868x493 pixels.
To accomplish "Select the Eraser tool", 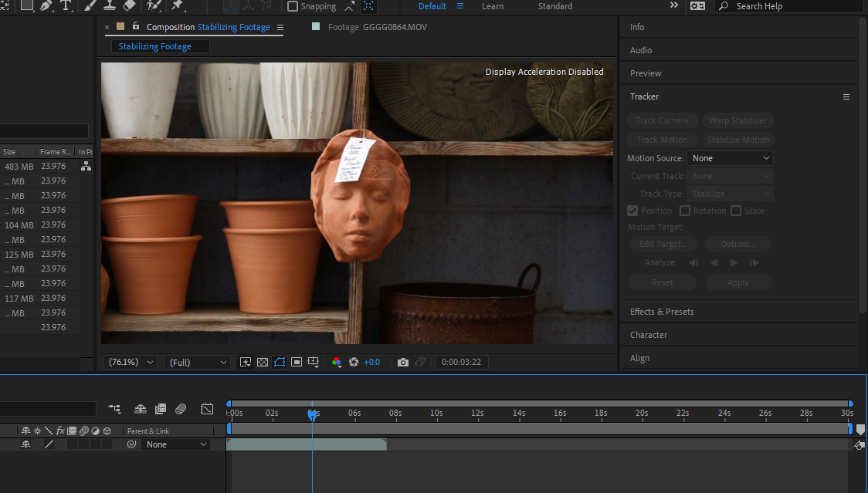I will coord(130,5).
